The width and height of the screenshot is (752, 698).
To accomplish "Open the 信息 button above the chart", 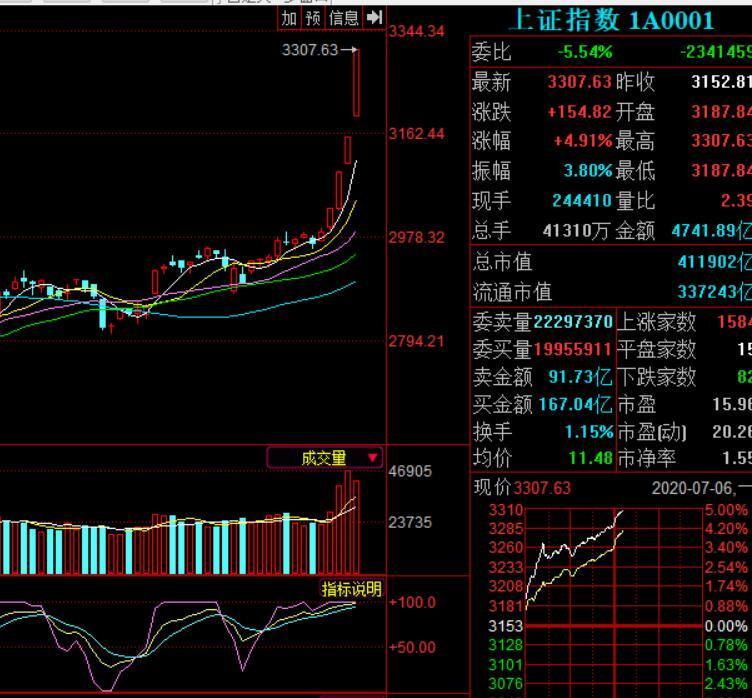I will click(x=343, y=19).
